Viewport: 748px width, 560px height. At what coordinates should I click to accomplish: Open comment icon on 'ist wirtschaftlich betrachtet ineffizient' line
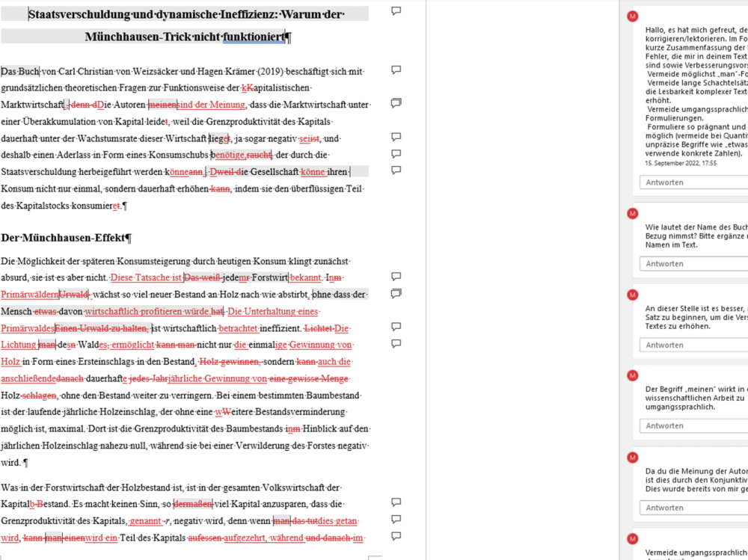(396, 327)
